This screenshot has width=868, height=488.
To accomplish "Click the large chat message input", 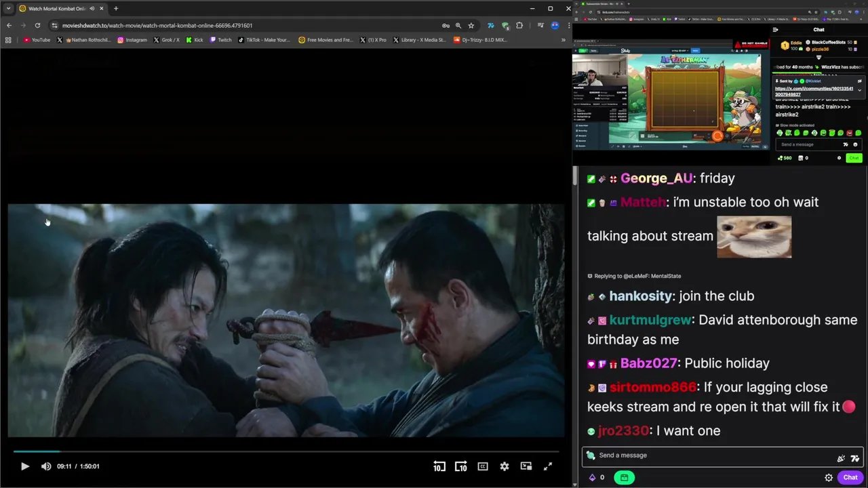I will (x=723, y=455).
